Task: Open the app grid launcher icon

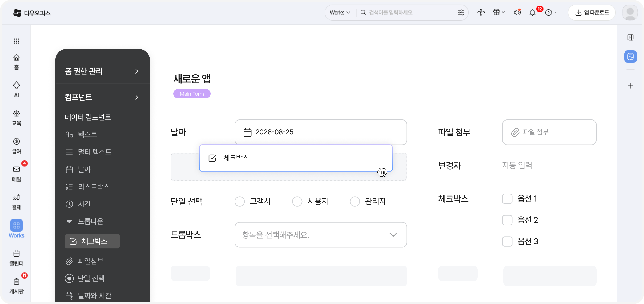Action: tap(17, 41)
